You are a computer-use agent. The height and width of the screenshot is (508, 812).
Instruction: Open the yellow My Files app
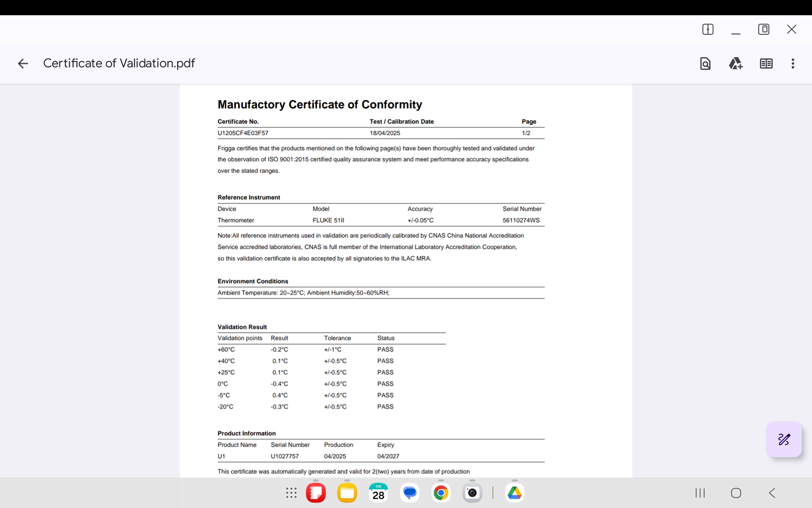(347, 493)
